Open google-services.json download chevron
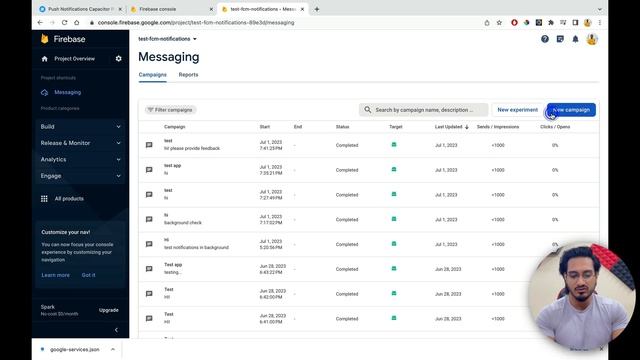This screenshot has width=640, height=360. coord(113,349)
